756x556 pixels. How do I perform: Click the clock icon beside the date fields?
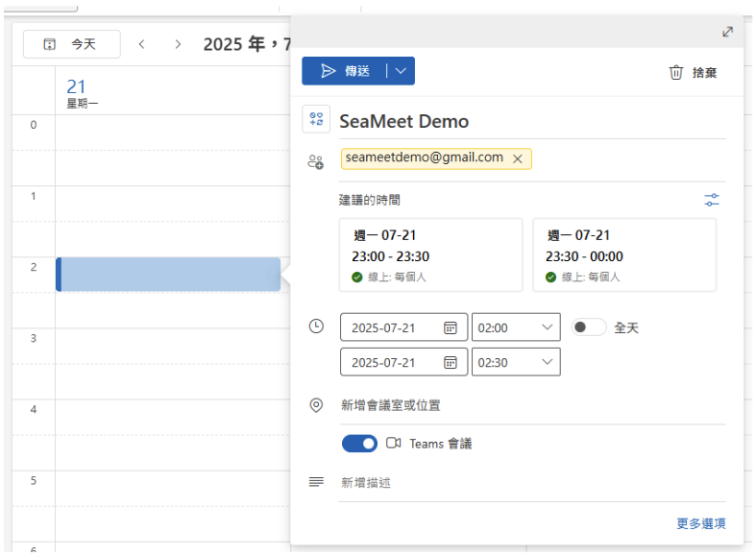[316, 326]
